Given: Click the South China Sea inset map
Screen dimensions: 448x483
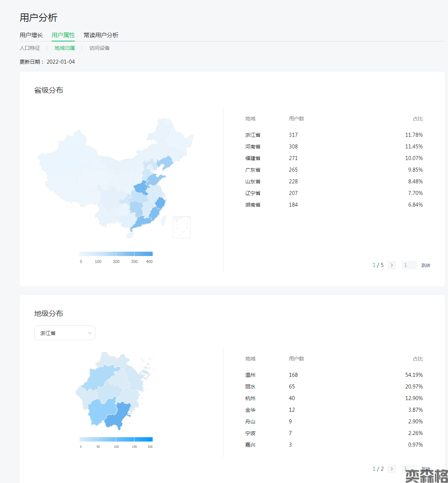Looking at the screenshot, I should 181,227.
